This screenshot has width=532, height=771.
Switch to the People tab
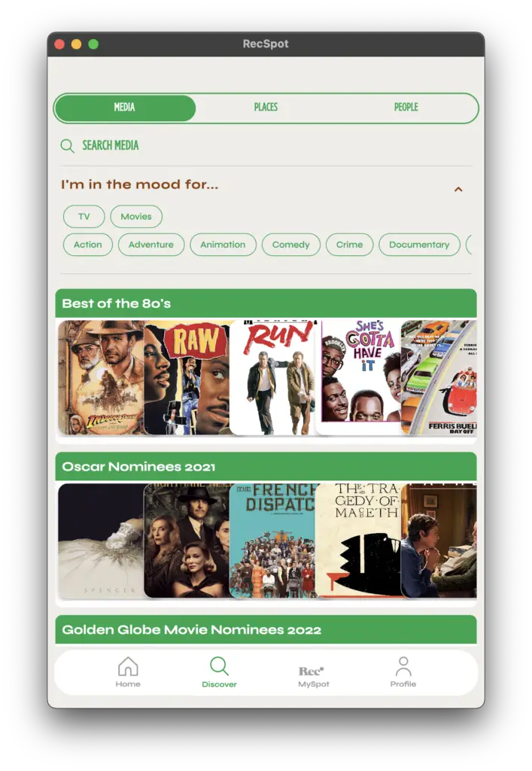click(x=406, y=107)
